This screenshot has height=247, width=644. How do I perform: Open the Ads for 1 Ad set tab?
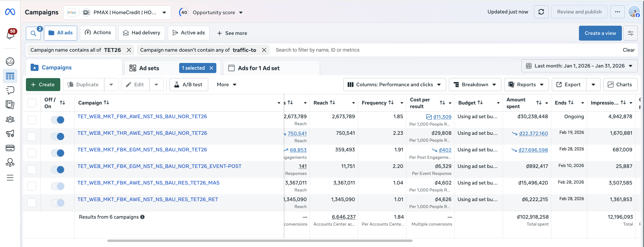coord(259,68)
